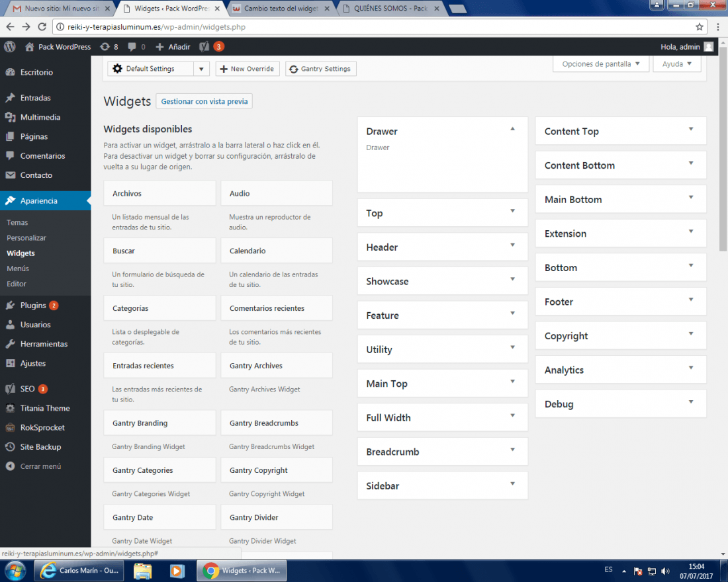Switch to Nuevo sitio Gmail tab
728x582 pixels.
[60, 9]
